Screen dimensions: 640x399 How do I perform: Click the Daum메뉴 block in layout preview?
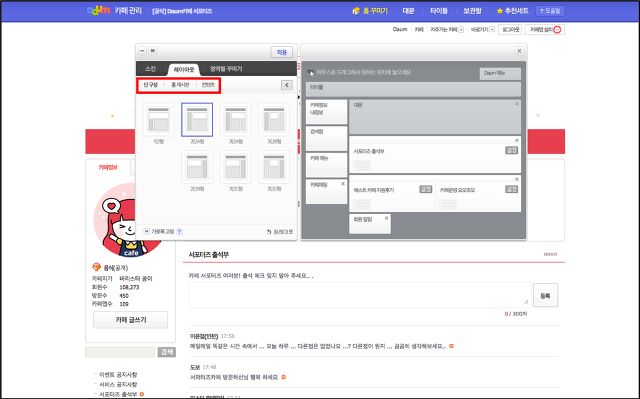click(x=500, y=73)
